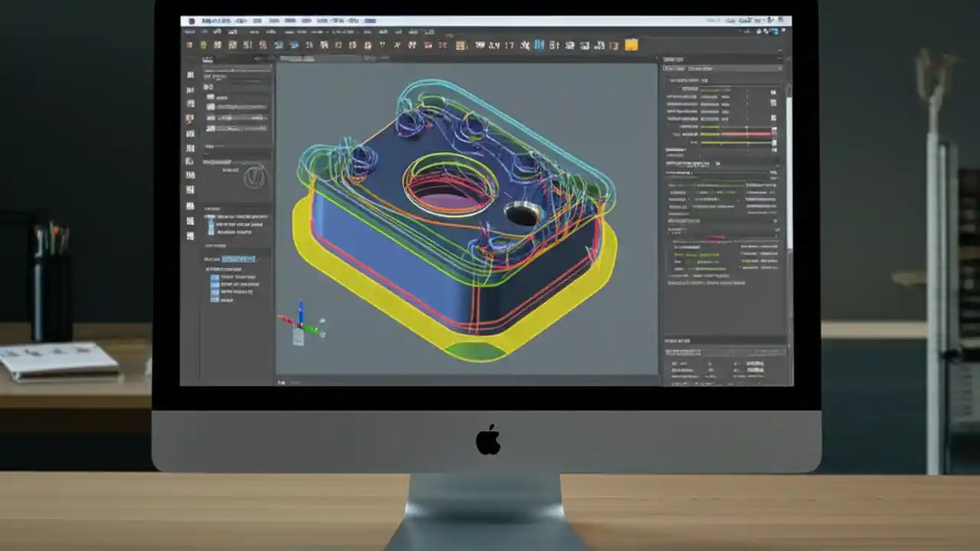Image resolution: width=980 pixels, height=551 pixels.
Task: Select the teal parallel-lines toolbar icon
Action: point(539,45)
